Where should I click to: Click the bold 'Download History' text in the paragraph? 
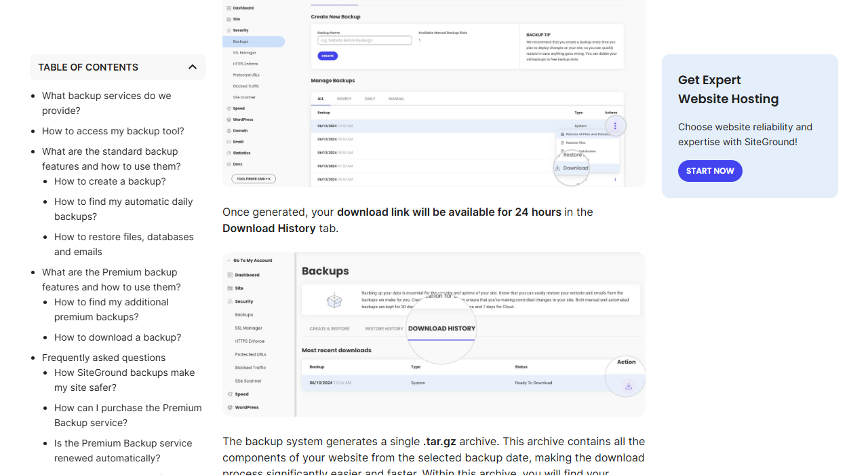tap(269, 228)
